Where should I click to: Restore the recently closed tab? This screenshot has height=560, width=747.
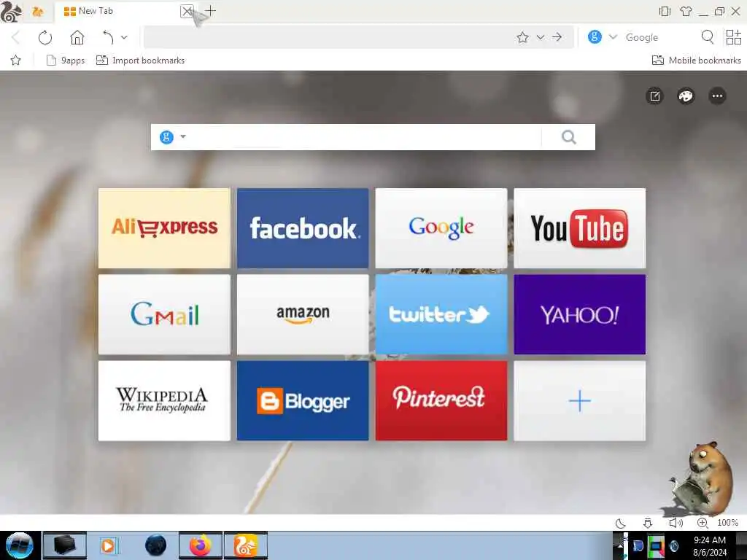click(108, 37)
